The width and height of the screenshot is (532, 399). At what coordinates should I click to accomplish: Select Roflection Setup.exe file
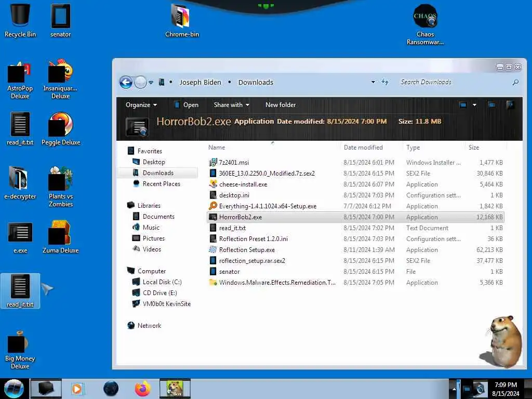(x=355, y=250)
